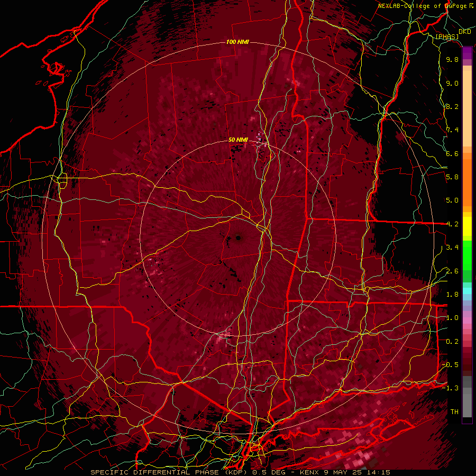Screen dimensions: 476x476
Task: Click the 5.0 value on the scale
Action: tap(452, 200)
